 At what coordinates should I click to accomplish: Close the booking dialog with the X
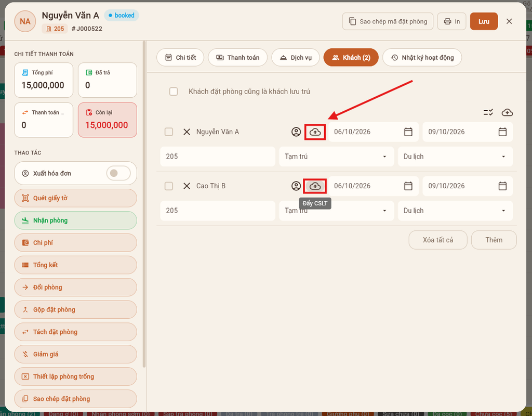coord(509,21)
